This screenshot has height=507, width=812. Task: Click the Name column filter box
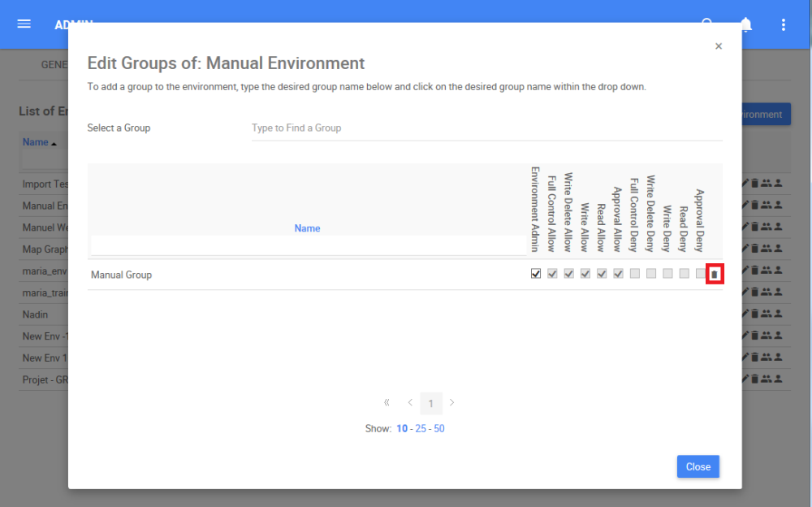click(x=308, y=245)
